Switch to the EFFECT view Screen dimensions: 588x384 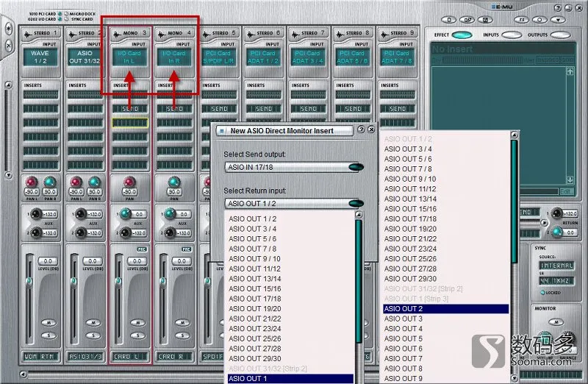(x=462, y=35)
